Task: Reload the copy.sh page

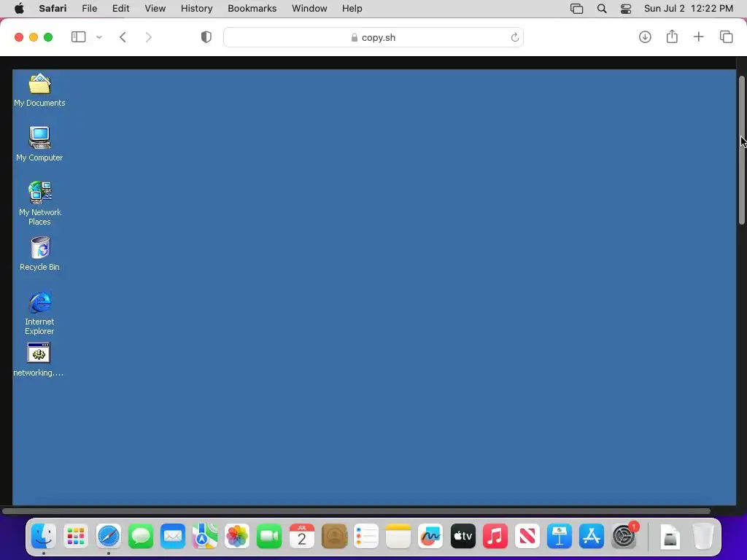Action: point(514,37)
